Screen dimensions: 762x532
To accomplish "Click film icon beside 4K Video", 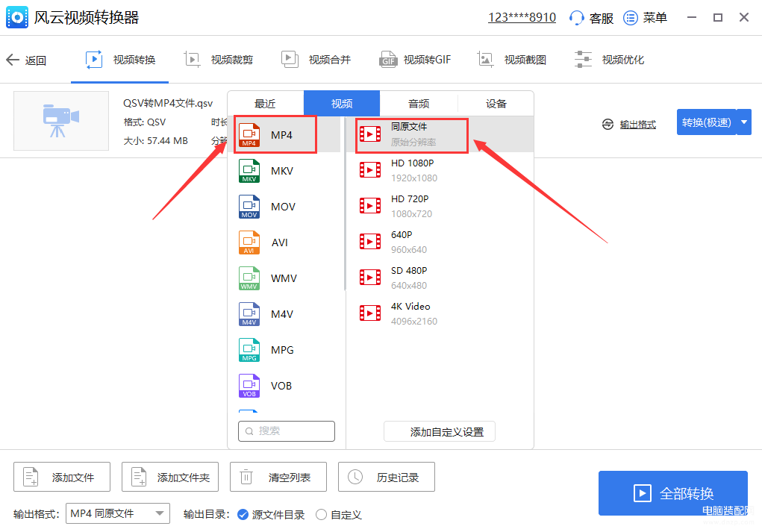I will coord(370,313).
